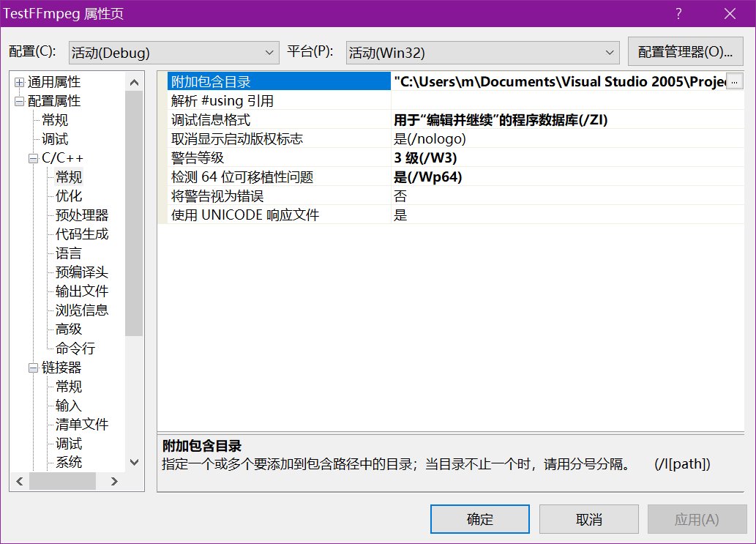Click the 附加包含目录 path value field

click(x=558, y=81)
